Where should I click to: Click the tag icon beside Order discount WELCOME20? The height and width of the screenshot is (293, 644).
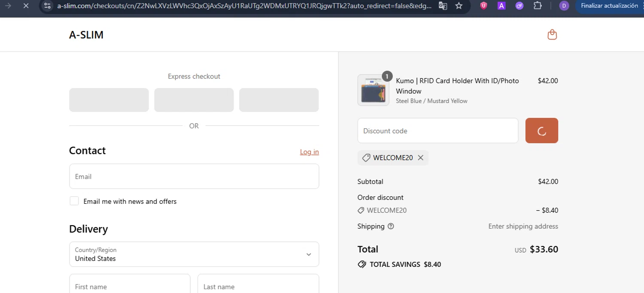click(x=361, y=211)
